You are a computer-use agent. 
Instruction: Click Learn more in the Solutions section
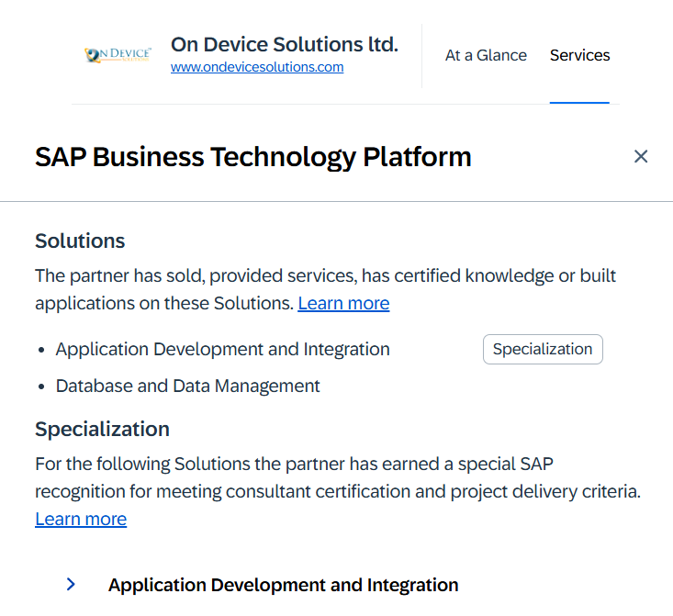point(343,303)
